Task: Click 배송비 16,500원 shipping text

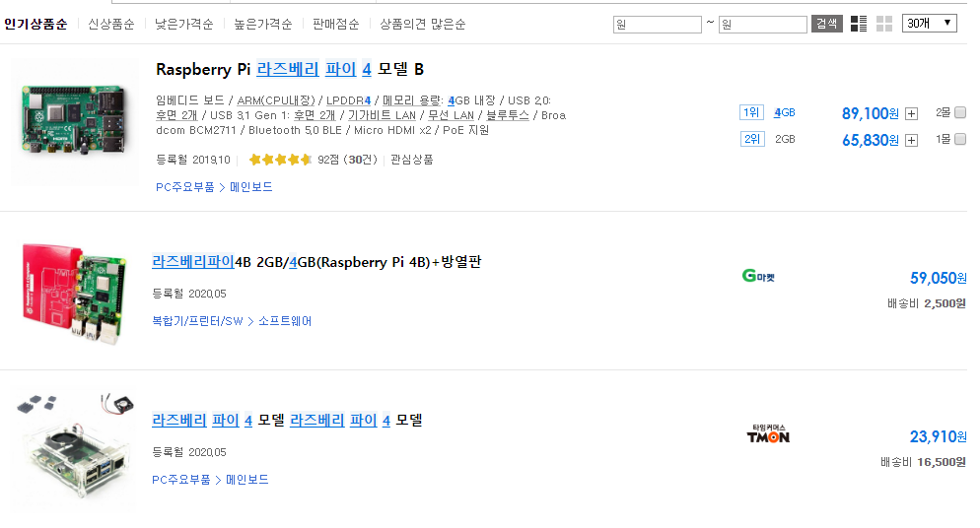Action: (923, 462)
